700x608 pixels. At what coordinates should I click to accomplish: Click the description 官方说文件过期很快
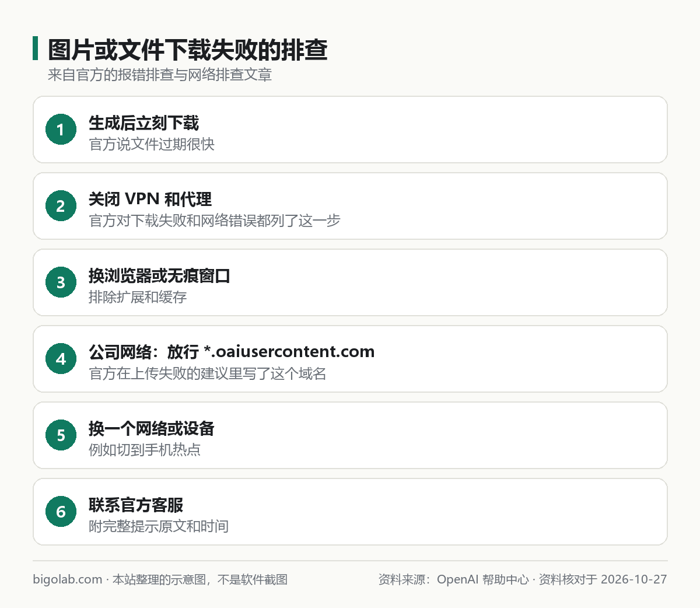click(152, 144)
